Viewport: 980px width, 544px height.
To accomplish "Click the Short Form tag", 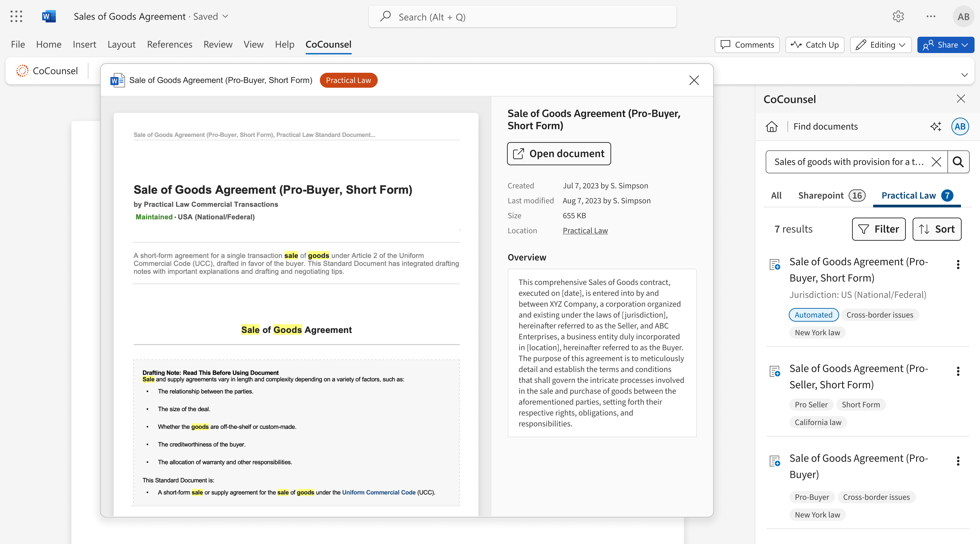I will [860, 404].
